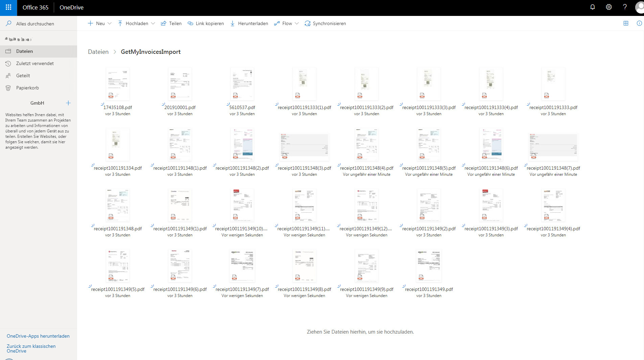
Task: Click Herunterladen in the toolbar
Action: 249,23
